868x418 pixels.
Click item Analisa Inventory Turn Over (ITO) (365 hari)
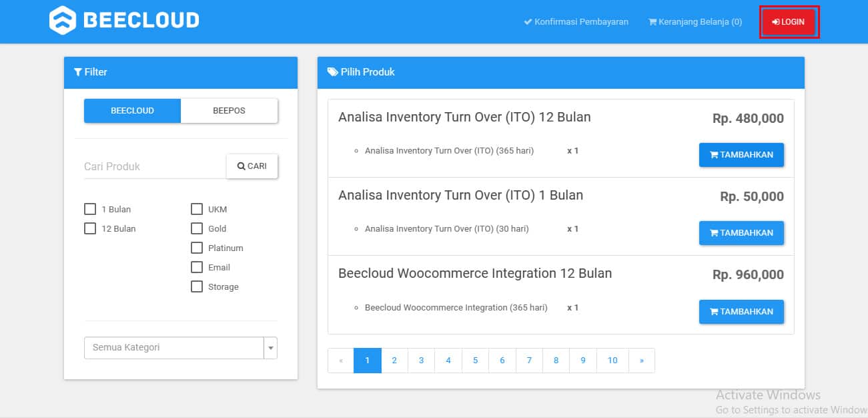(x=449, y=151)
